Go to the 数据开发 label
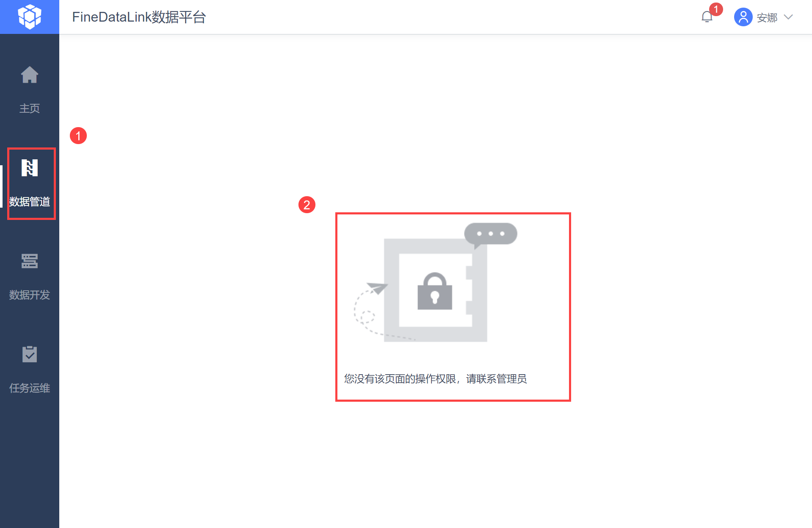812x528 pixels. coord(30,295)
